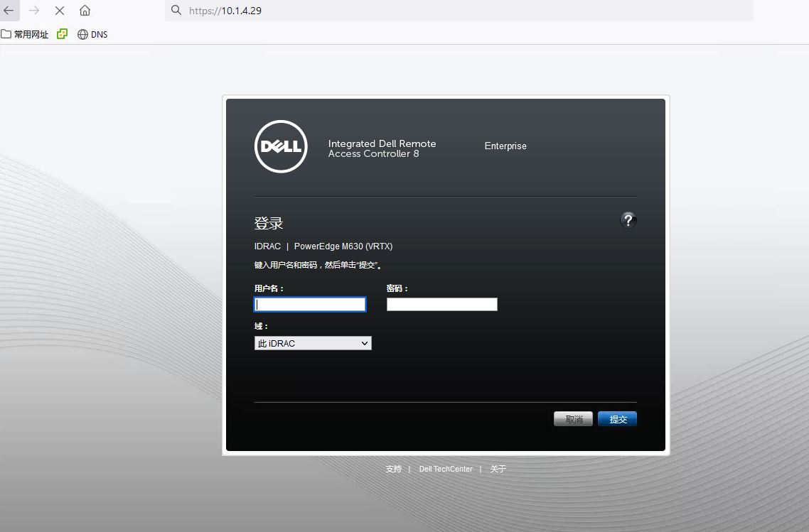
Task: Go to browser home page icon
Action: tap(85, 11)
